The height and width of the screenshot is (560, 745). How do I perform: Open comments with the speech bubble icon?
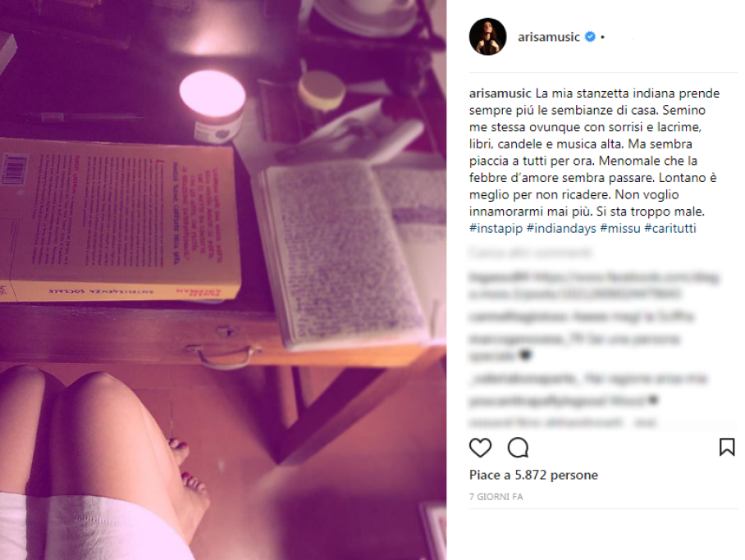pos(518,448)
